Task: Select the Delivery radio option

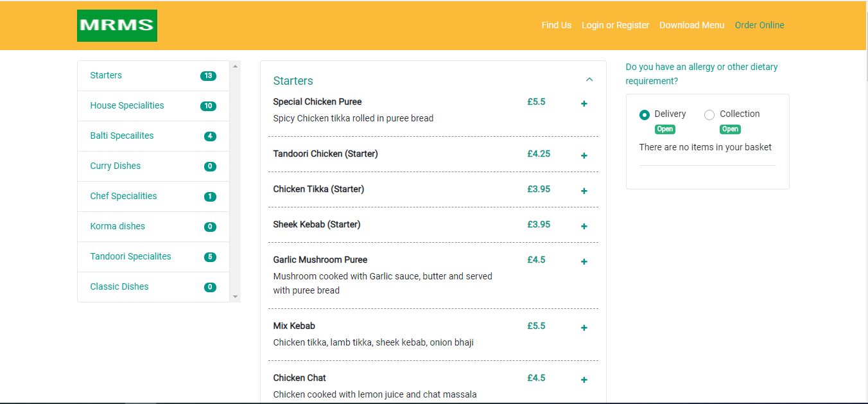Action: click(x=645, y=115)
